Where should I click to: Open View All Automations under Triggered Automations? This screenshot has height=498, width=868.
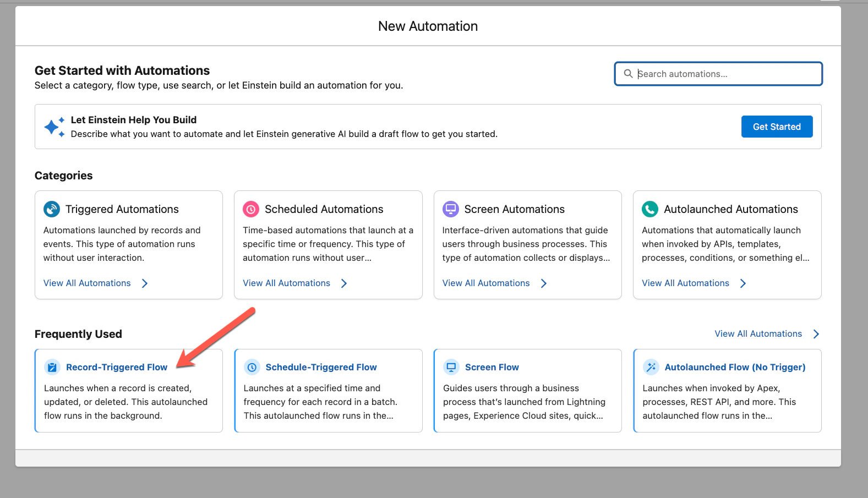(x=87, y=283)
